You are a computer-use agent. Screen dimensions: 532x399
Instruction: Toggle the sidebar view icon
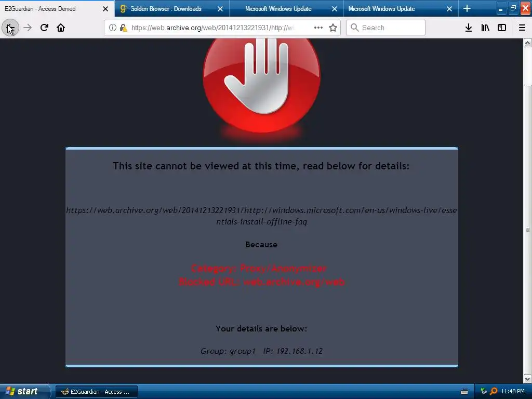502,28
